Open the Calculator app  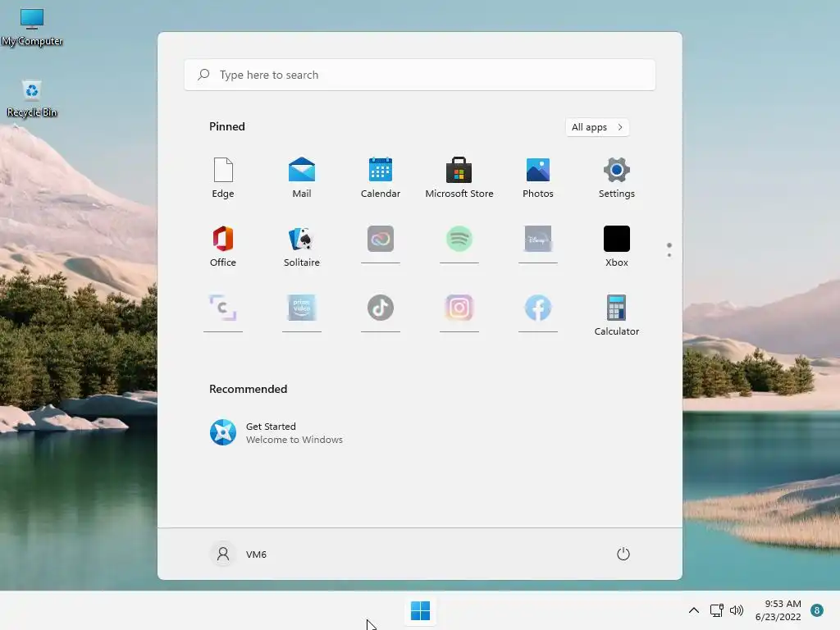(617, 316)
